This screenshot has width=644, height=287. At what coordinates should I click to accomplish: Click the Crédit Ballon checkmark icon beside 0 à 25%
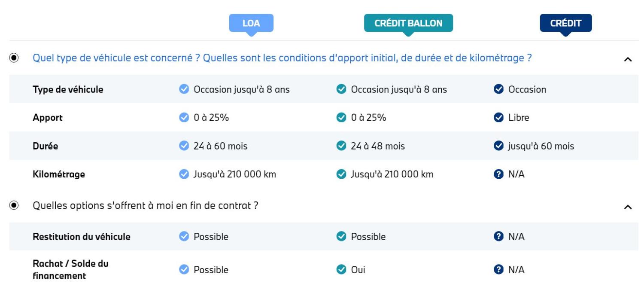(x=341, y=118)
